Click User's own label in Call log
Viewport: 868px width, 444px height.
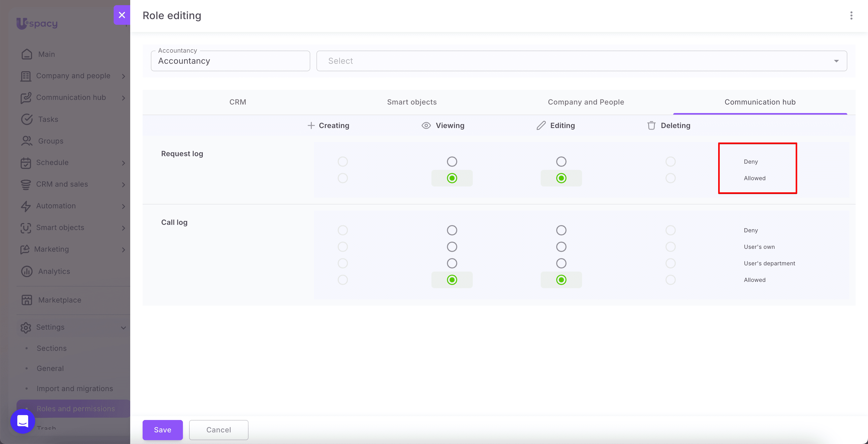click(759, 247)
